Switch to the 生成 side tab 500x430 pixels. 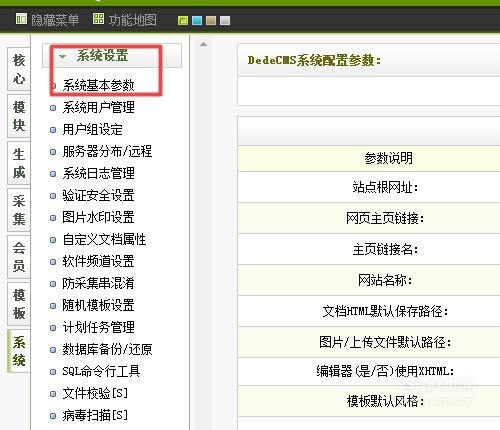point(19,163)
